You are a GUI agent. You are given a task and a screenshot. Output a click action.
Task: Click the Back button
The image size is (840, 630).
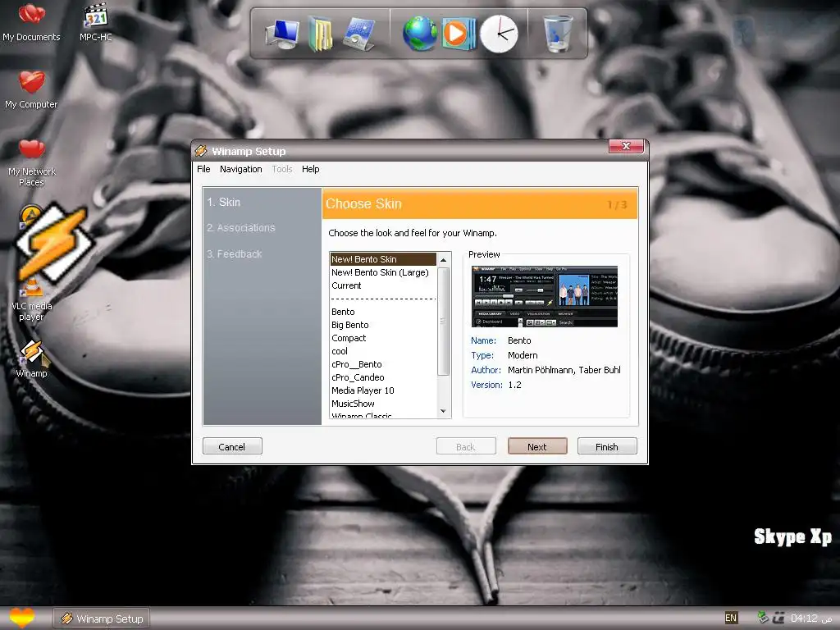click(466, 446)
